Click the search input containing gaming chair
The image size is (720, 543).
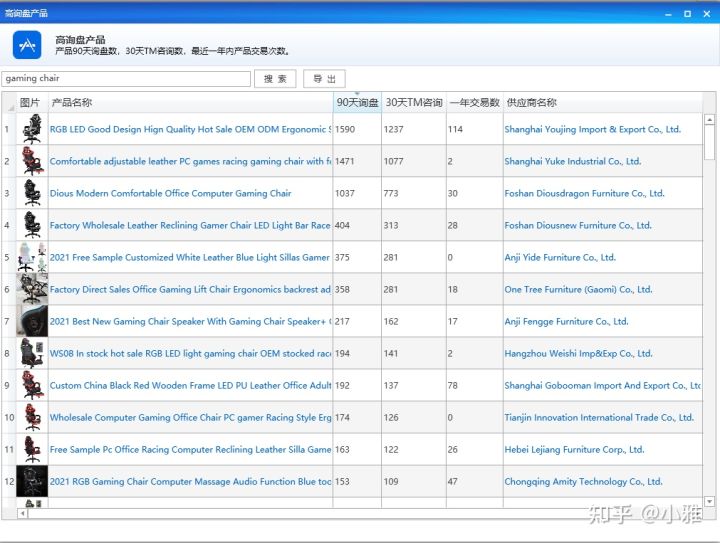pos(126,78)
